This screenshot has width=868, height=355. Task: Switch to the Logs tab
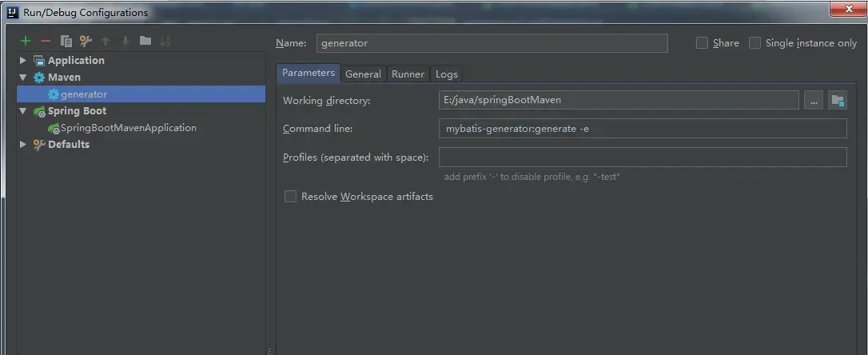pos(447,74)
